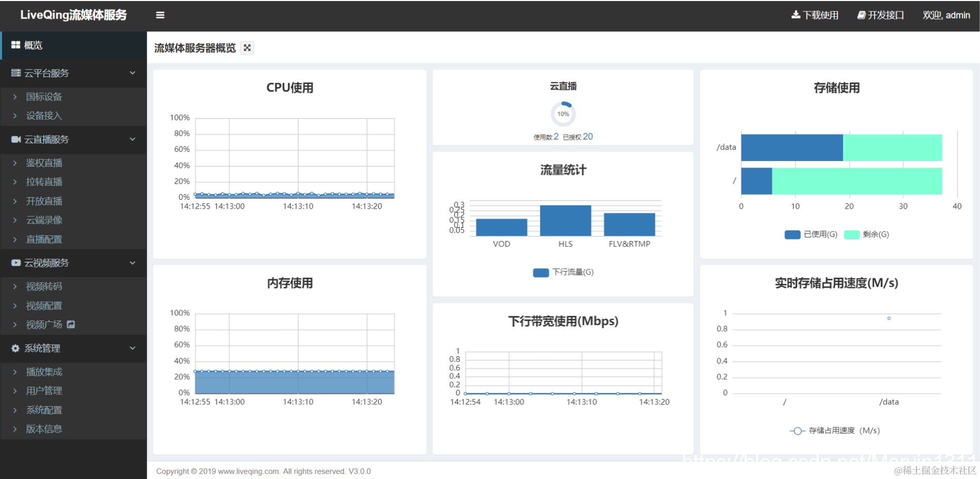
Task: Click the /data data point in 实时存储占用速度
Action: (x=889, y=318)
